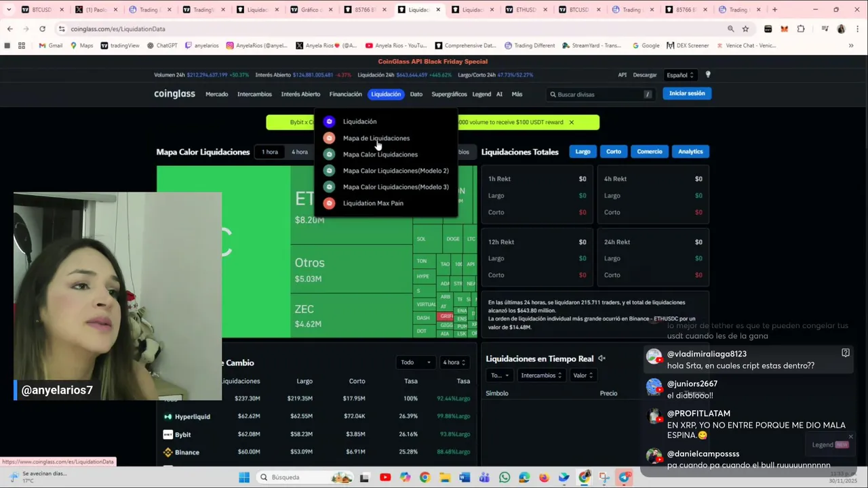Open a new browser tab with plus

pyautogui.click(x=774, y=9)
